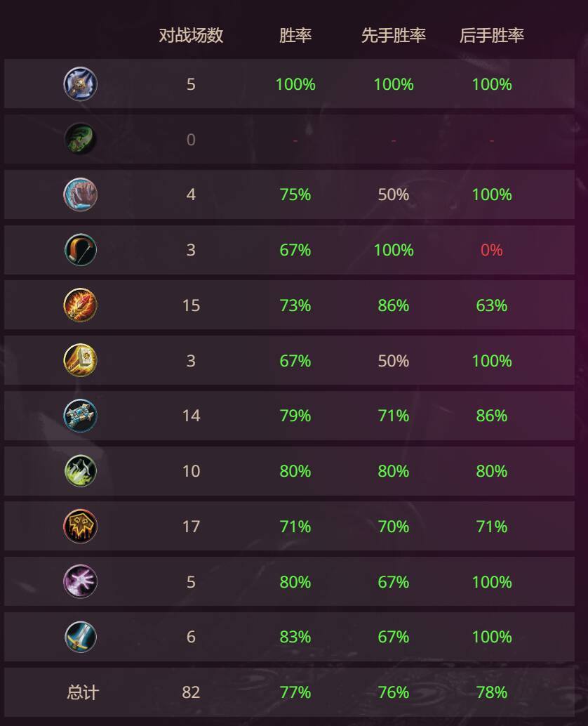Select the total games value 82

pos(191,692)
